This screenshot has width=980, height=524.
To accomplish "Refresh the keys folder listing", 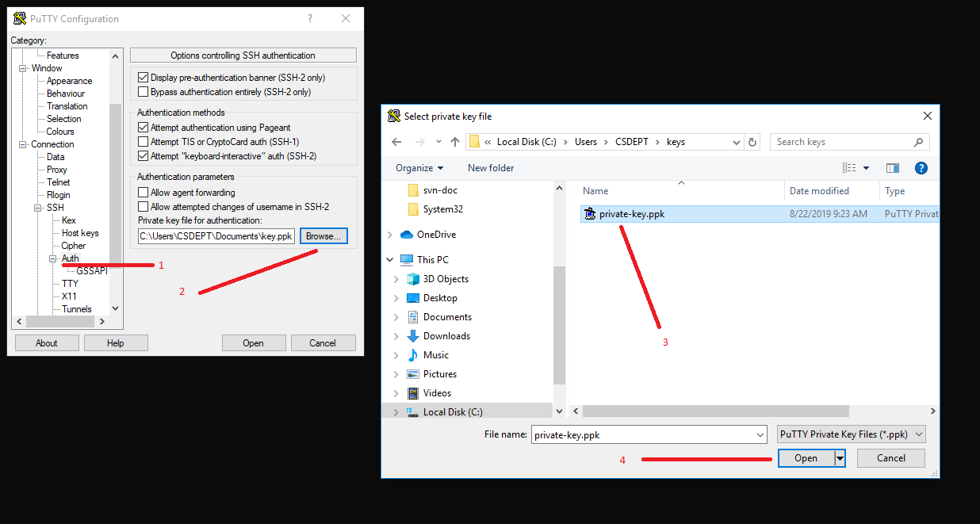I will coord(753,142).
